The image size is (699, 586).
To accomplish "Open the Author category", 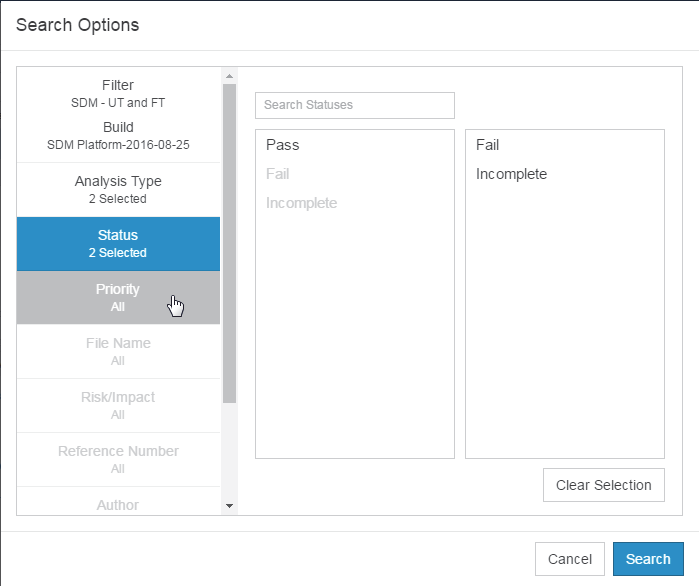I will [x=118, y=502].
